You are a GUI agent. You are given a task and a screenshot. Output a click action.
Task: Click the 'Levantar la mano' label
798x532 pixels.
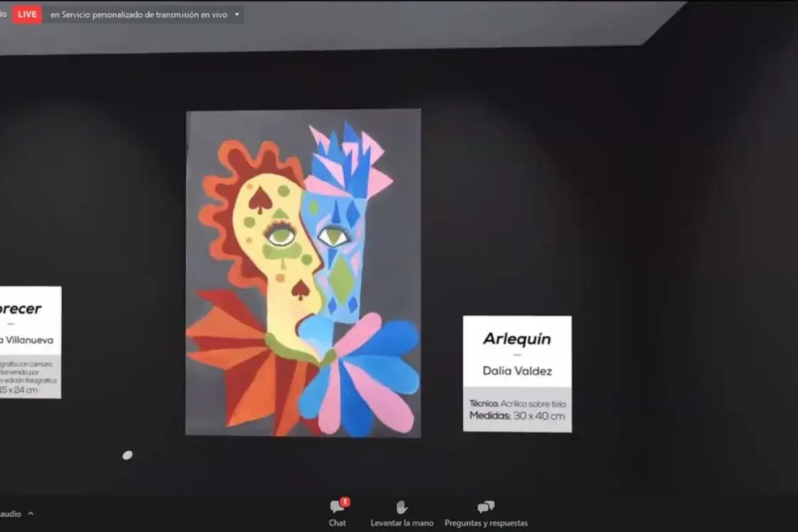tap(402, 523)
